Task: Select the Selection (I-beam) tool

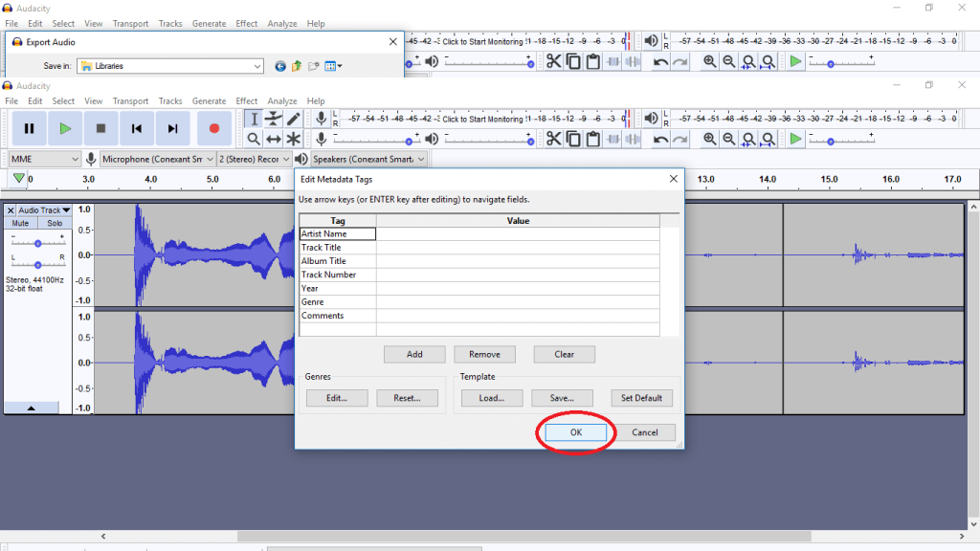Action: (254, 119)
